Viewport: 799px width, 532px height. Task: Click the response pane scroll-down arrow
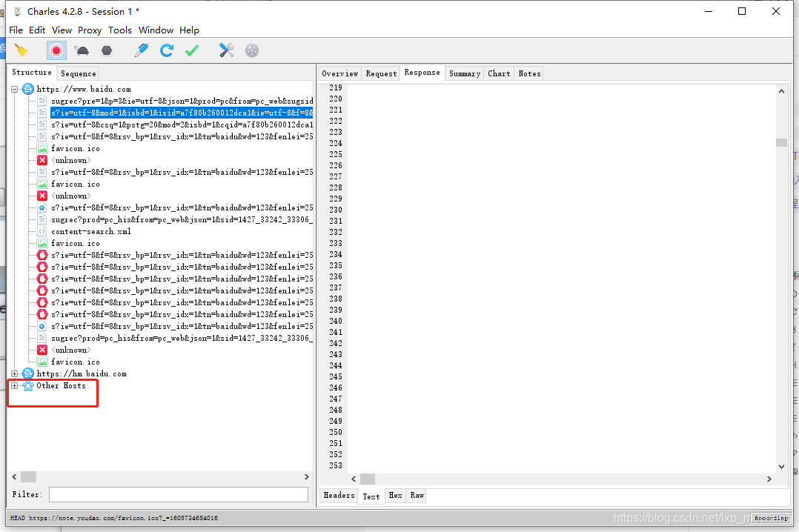(781, 466)
